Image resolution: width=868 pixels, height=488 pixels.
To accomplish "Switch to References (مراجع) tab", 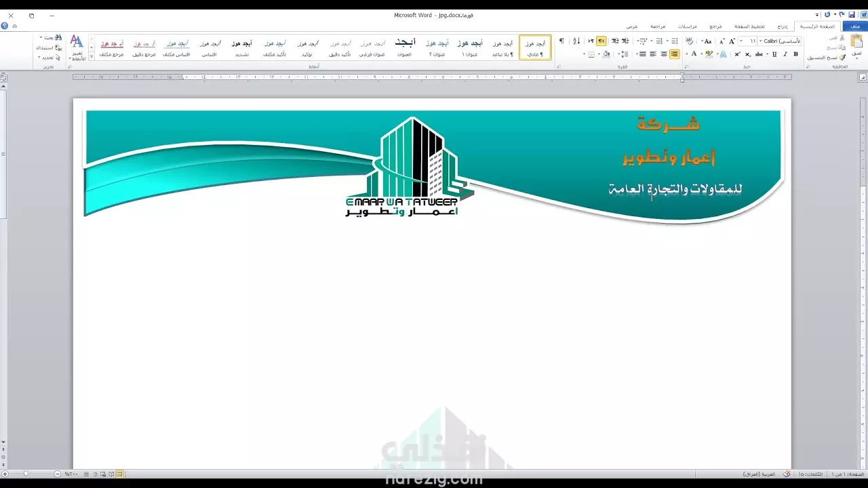I will [715, 26].
